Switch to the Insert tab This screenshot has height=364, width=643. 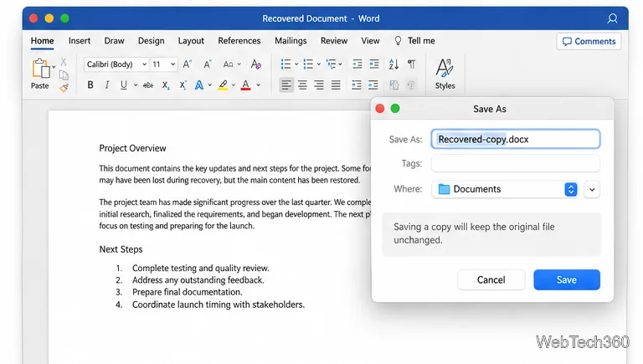click(80, 40)
